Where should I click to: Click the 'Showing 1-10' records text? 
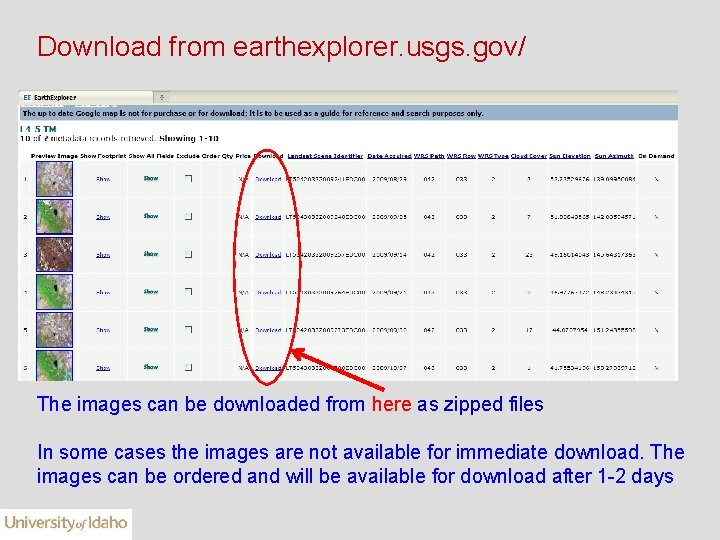tap(189, 138)
